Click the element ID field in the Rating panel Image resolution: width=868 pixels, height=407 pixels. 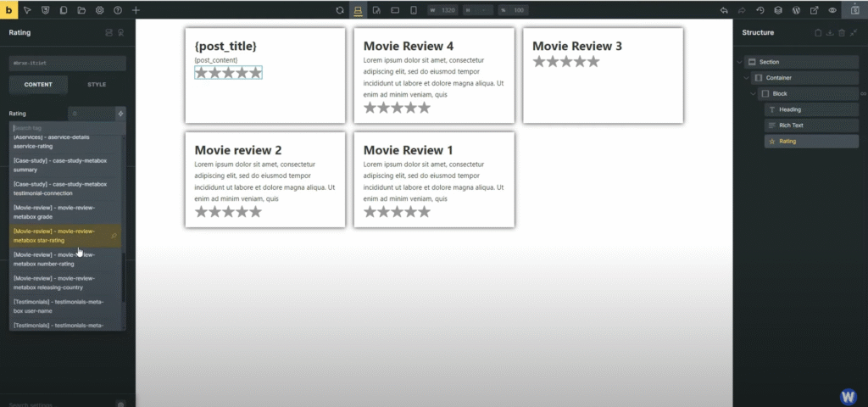(68, 63)
